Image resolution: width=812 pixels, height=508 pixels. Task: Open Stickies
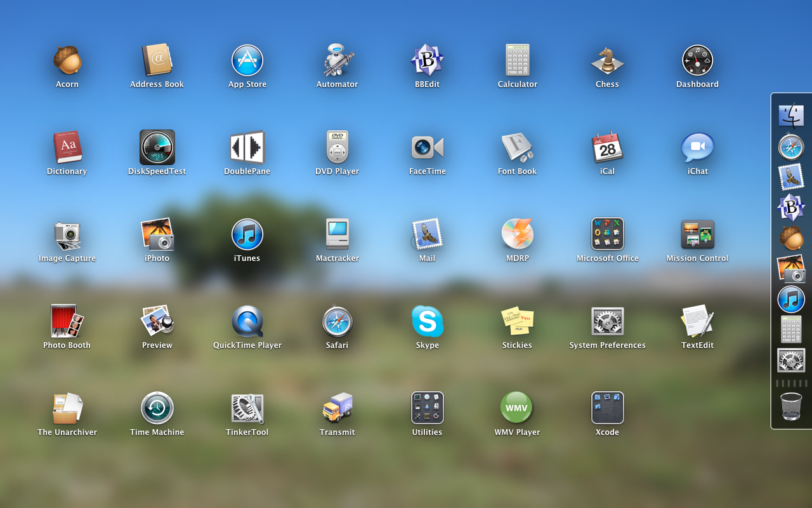517,321
